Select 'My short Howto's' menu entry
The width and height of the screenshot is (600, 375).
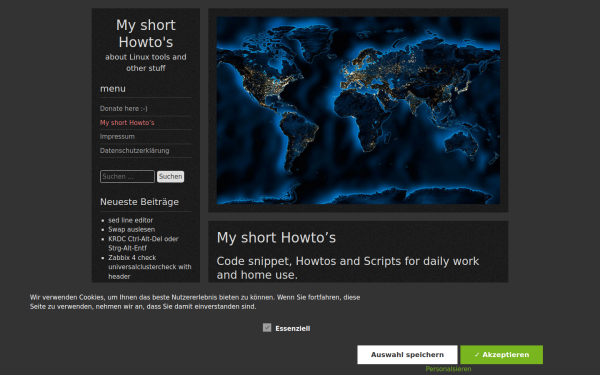(x=127, y=123)
